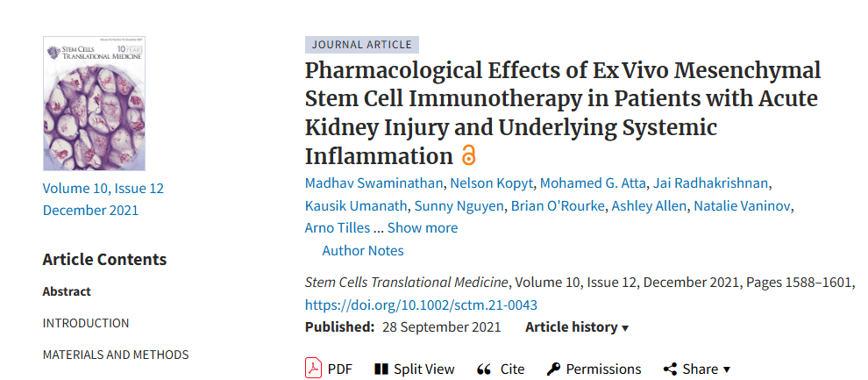Screen dimensions: 868x380
Task: Click the Cite quotation mark icon
Action: pyautogui.click(x=483, y=369)
